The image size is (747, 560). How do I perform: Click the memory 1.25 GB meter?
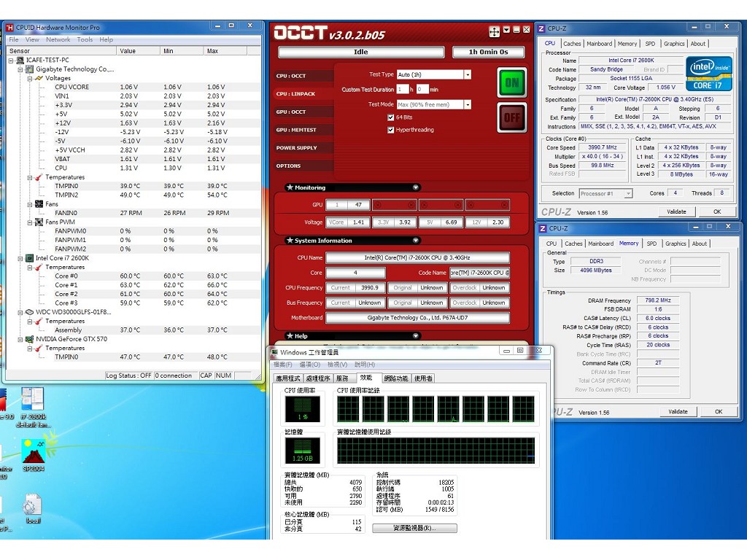(303, 451)
